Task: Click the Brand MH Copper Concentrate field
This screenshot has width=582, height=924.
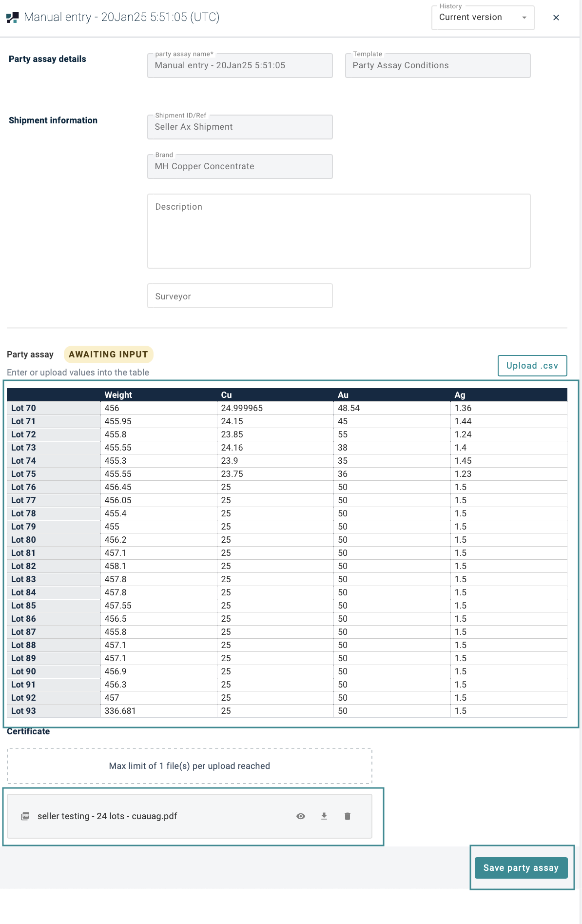Action: click(x=240, y=167)
